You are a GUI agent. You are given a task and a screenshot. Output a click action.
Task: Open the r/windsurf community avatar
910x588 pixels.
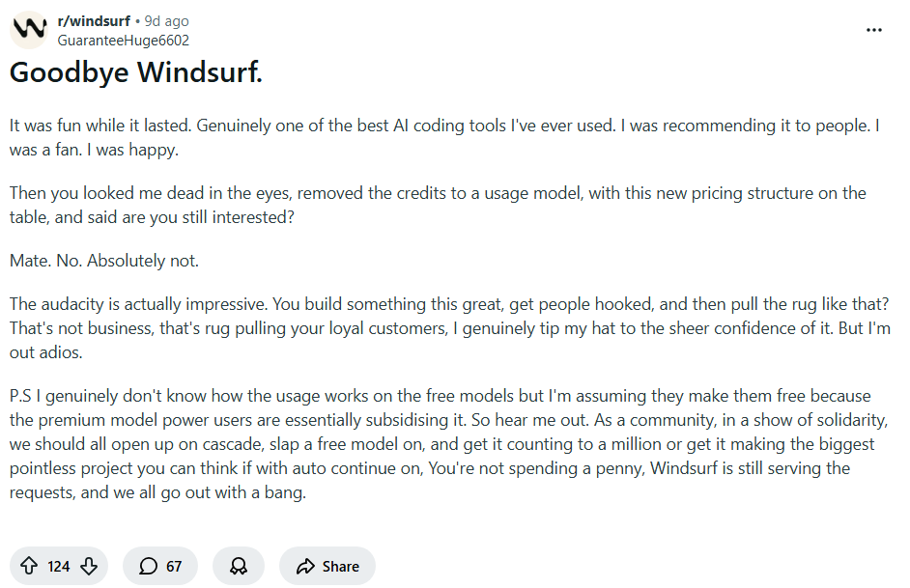click(29, 29)
